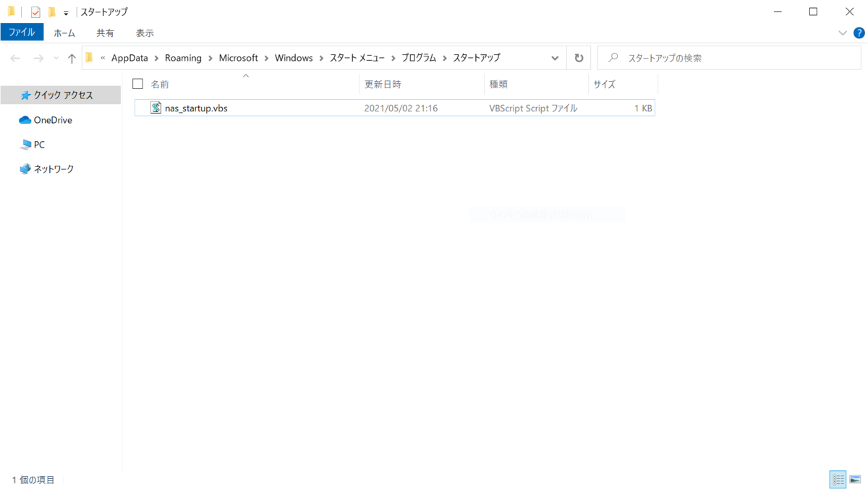The height and width of the screenshot is (489, 868).
Task: Open the address bar history dropdown
Action: (x=555, y=57)
